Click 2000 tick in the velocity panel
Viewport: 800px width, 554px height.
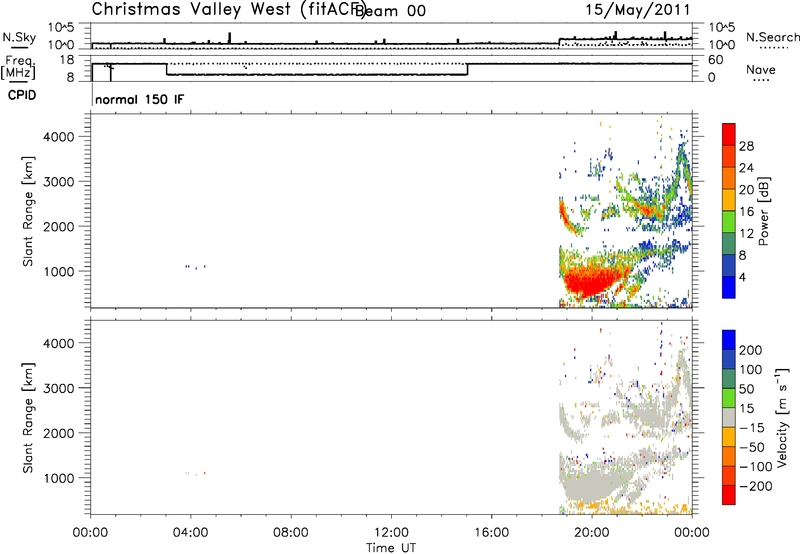click(x=59, y=433)
